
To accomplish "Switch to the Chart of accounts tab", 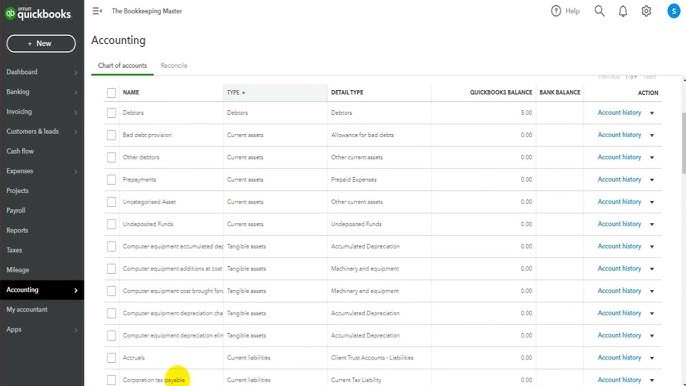I will coord(122,66).
